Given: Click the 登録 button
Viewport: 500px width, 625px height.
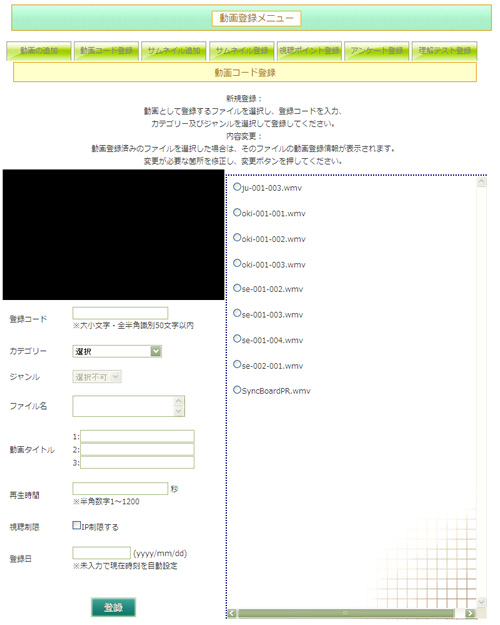Looking at the screenshot, I should click(114, 607).
